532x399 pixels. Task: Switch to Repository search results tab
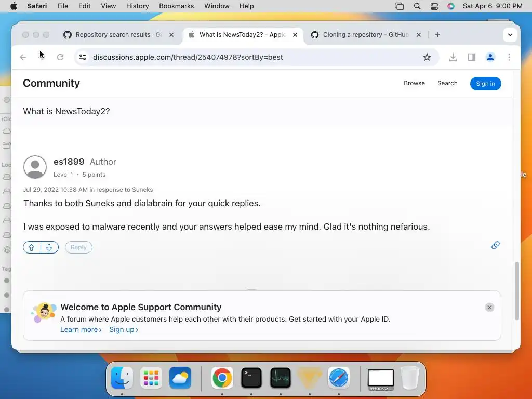click(119, 35)
